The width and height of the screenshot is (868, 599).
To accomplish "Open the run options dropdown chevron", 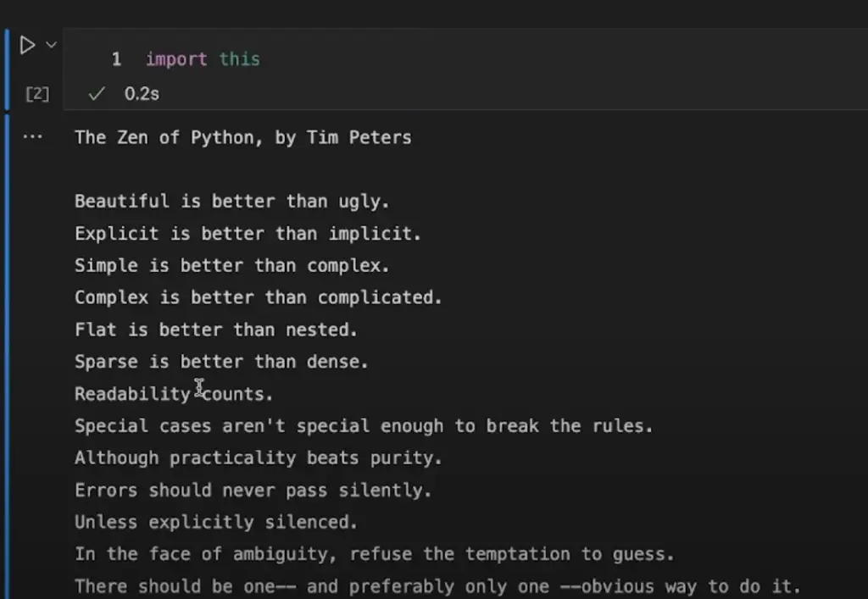I will 51,44.
